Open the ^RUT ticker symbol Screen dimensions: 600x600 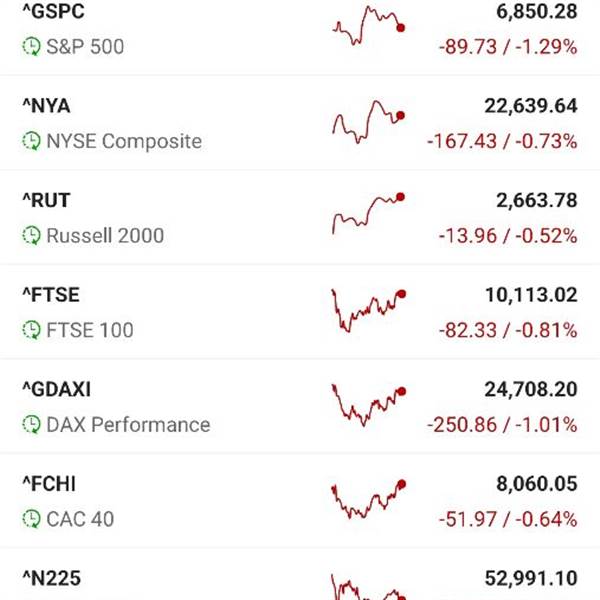(46, 201)
